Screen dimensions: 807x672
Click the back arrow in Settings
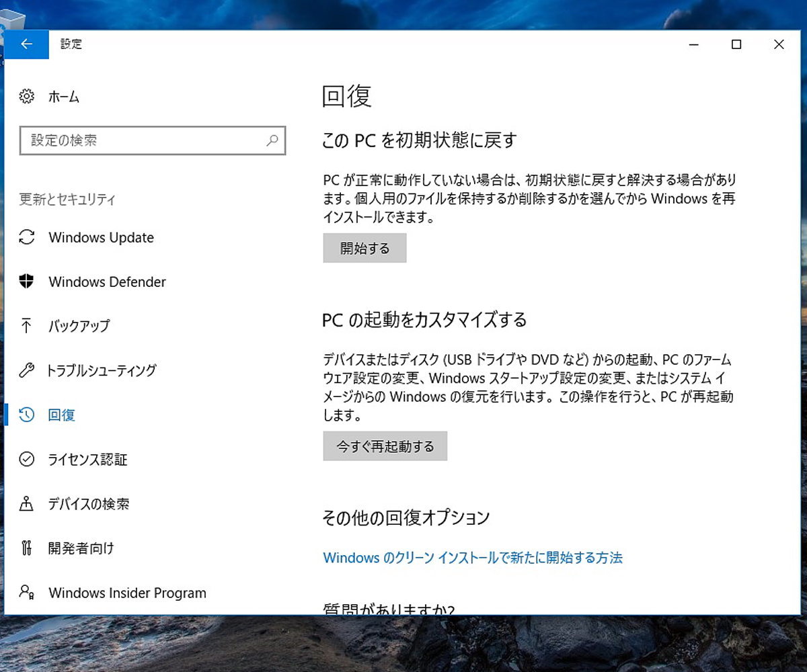[x=26, y=44]
